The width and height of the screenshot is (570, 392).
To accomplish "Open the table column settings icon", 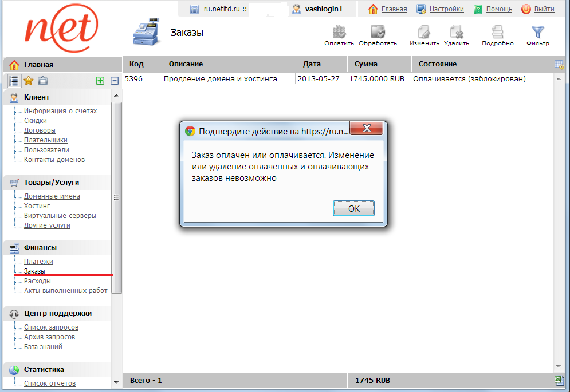I will coord(559,65).
